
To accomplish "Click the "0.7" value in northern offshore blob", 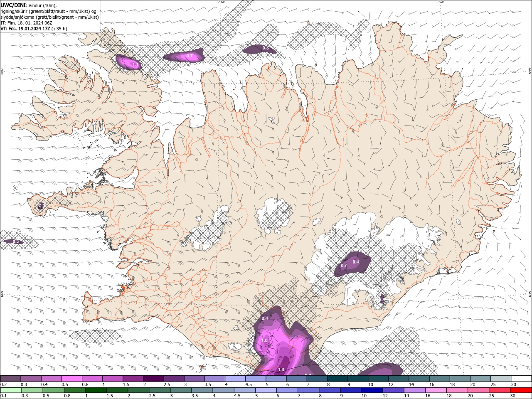I will [190, 55].
